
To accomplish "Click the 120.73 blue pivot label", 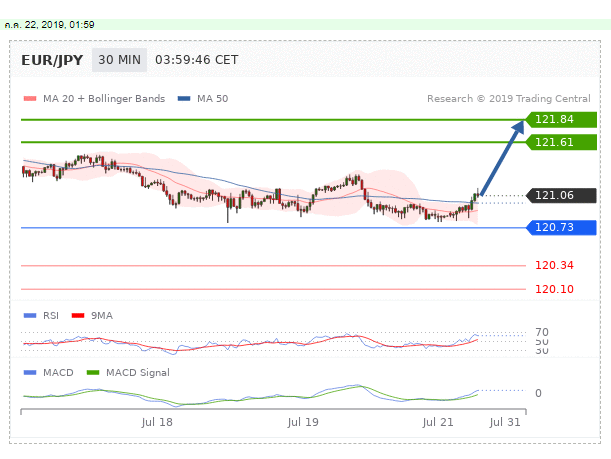I will click(x=560, y=228).
